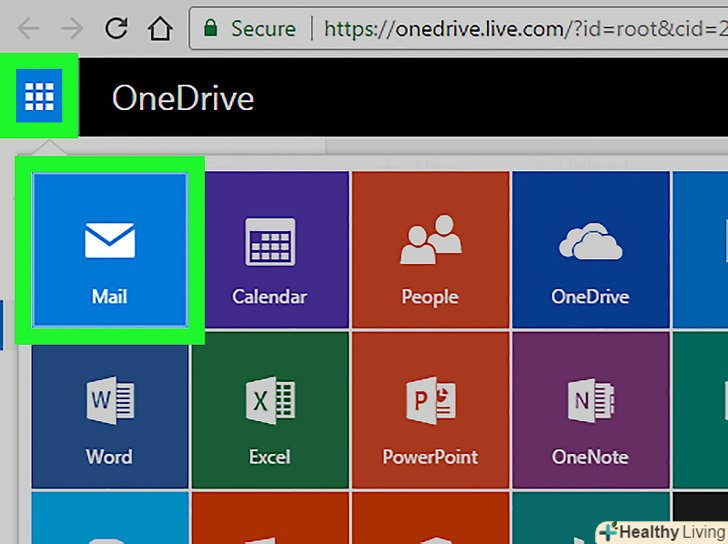
Task: Select the OneDrive cloud tile
Action: (590, 250)
